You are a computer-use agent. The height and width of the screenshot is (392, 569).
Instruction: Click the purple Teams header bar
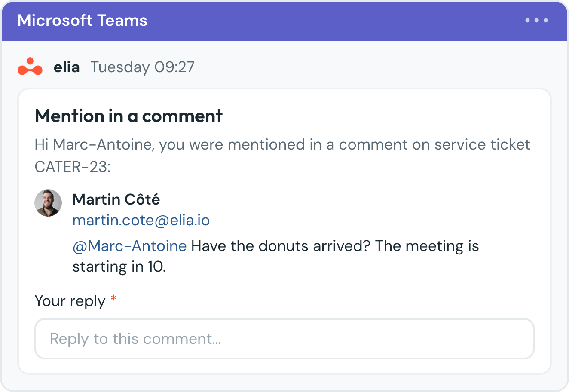click(x=284, y=21)
